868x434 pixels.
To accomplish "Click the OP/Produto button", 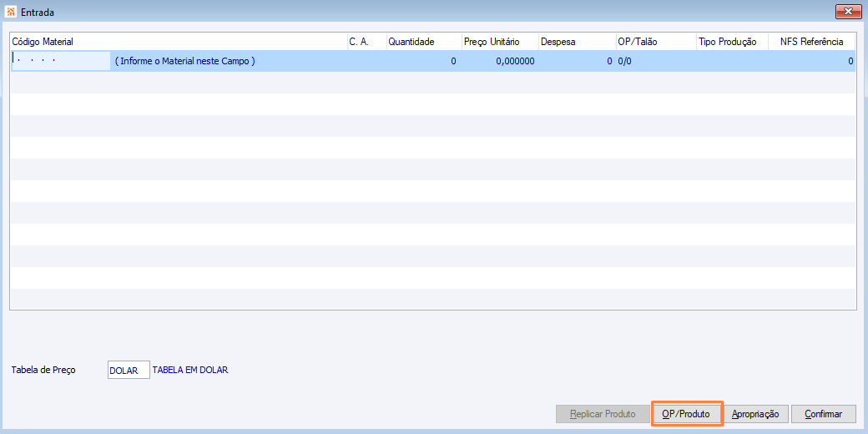I will [687, 413].
